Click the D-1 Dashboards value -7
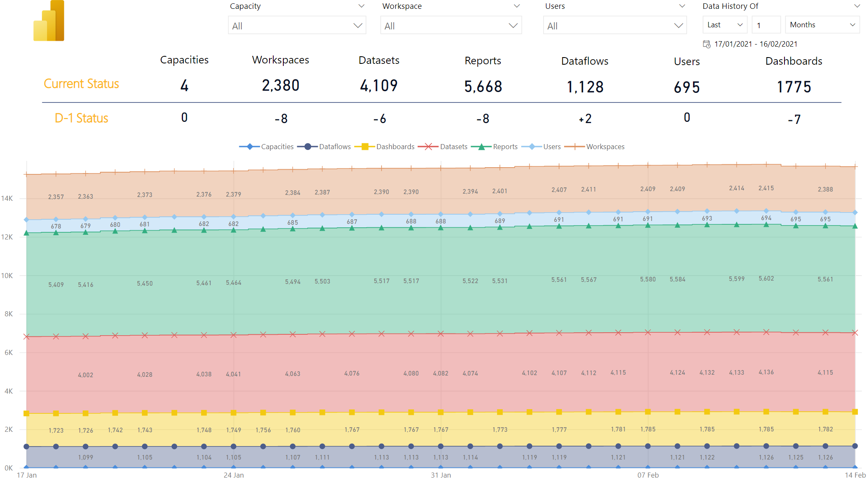 794,120
